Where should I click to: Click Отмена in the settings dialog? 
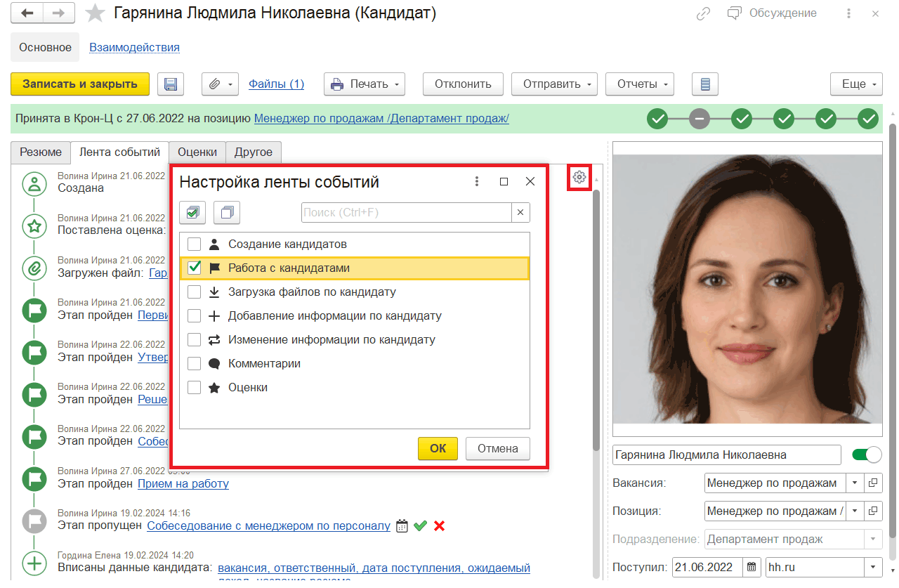(498, 448)
